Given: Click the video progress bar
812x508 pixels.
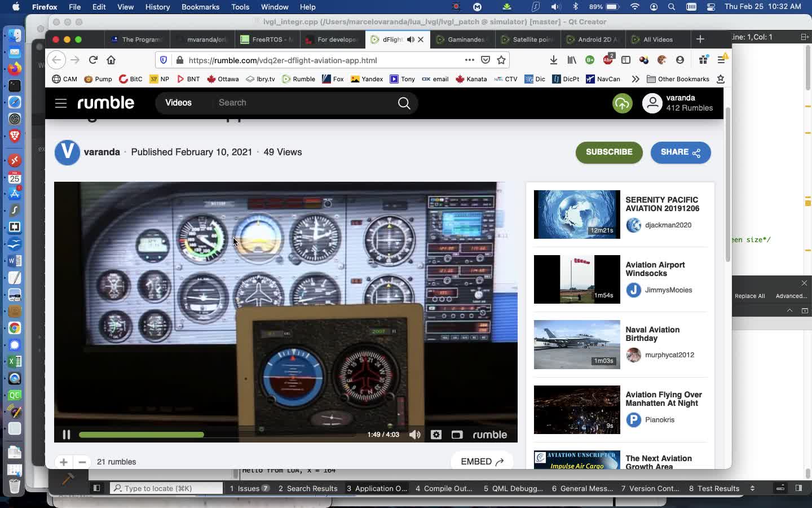Looking at the screenshot, I should coord(217,435).
